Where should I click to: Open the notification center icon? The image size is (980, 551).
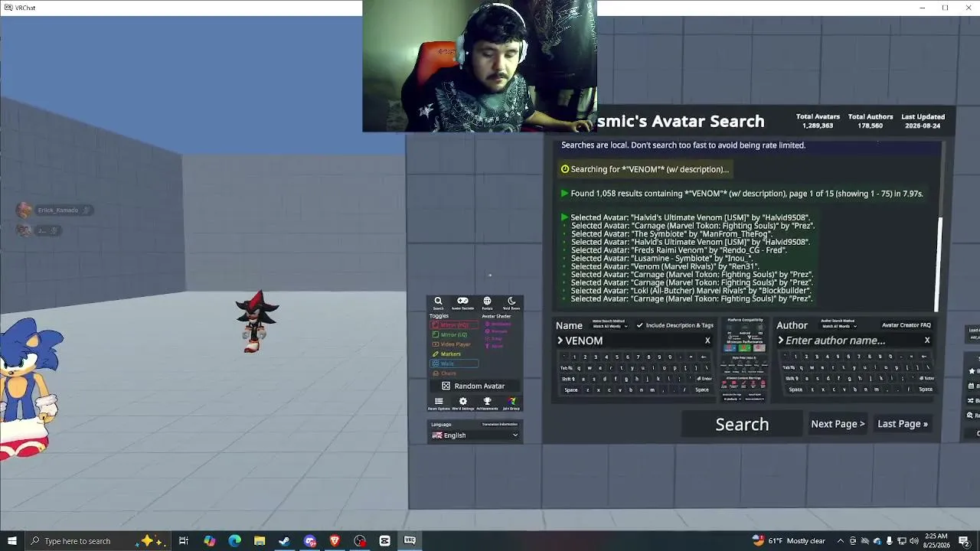click(964, 541)
